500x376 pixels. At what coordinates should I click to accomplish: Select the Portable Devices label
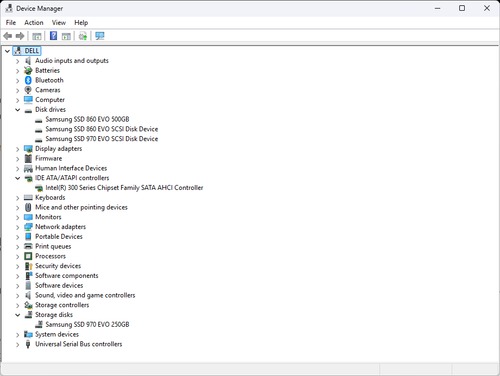point(59,237)
